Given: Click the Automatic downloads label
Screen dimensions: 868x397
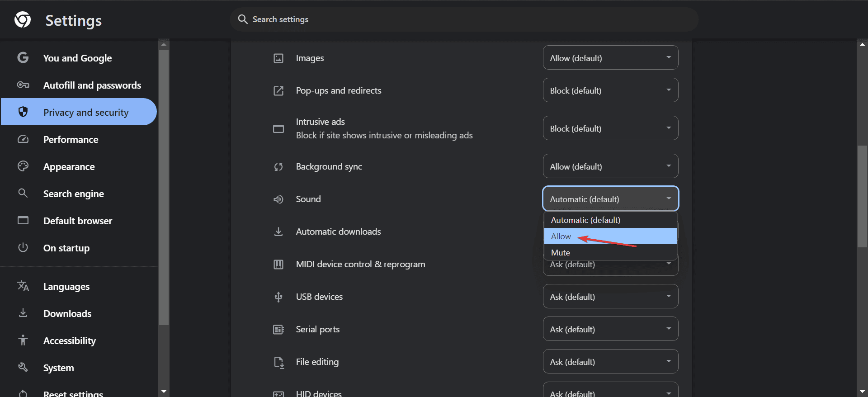Looking at the screenshot, I should 338,232.
